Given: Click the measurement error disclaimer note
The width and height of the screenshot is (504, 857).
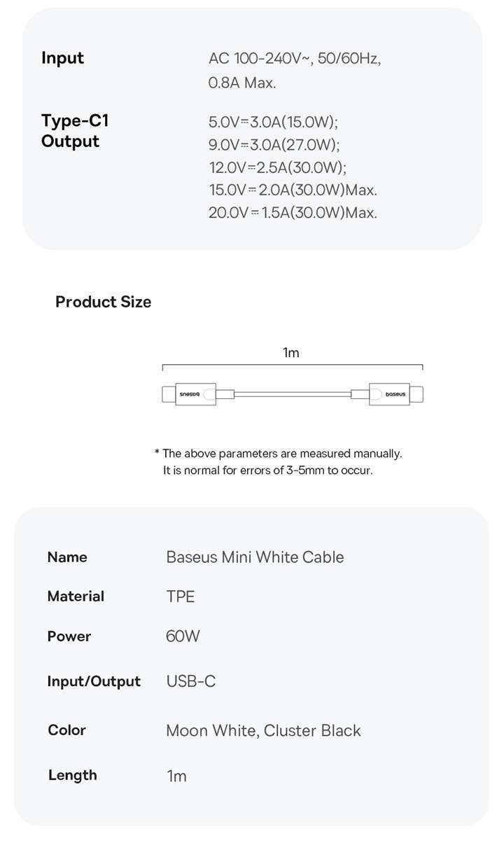Looking at the screenshot, I should (x=278, y=462).
